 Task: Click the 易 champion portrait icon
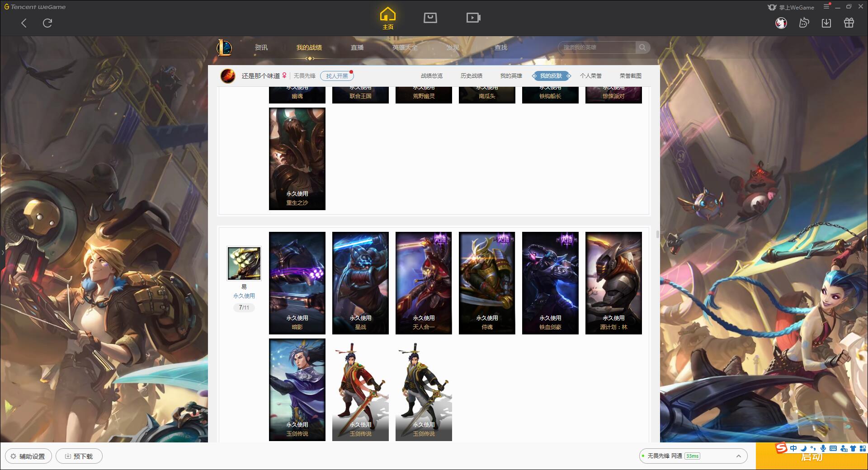point(244,263)
